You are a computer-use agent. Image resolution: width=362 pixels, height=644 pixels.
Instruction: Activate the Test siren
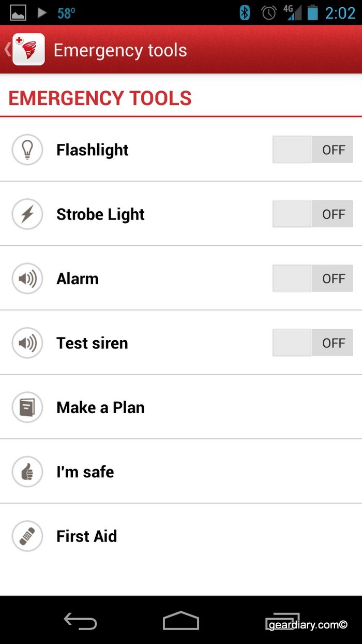point(312,343)
